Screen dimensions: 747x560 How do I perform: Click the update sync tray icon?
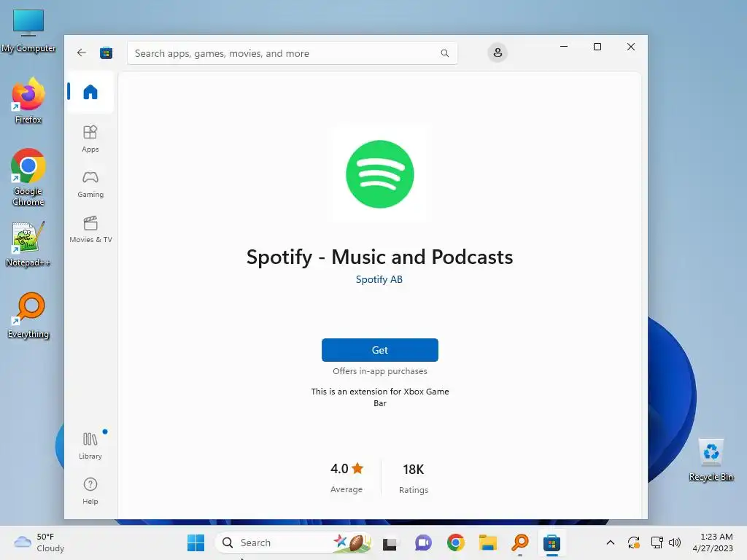(634, 542)
